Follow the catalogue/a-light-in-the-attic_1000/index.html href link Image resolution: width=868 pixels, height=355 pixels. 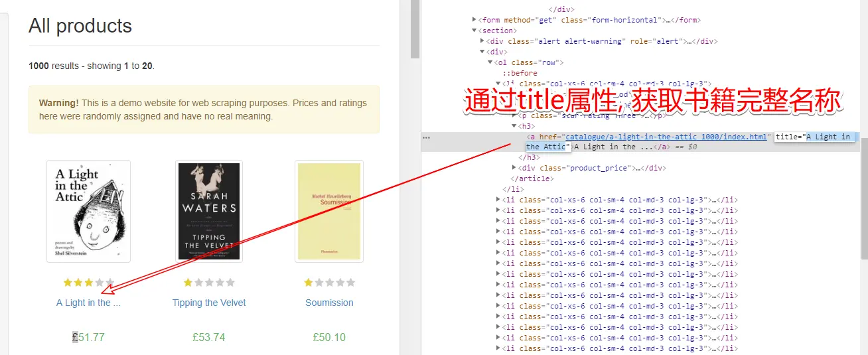666,137
